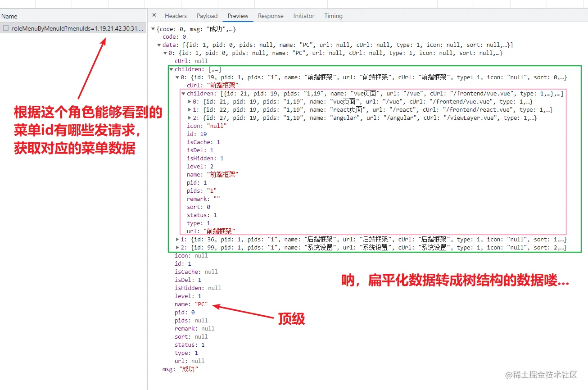Collapse nested children array starting with id 21
588x390 pixels.
click(x=183, y=94)
